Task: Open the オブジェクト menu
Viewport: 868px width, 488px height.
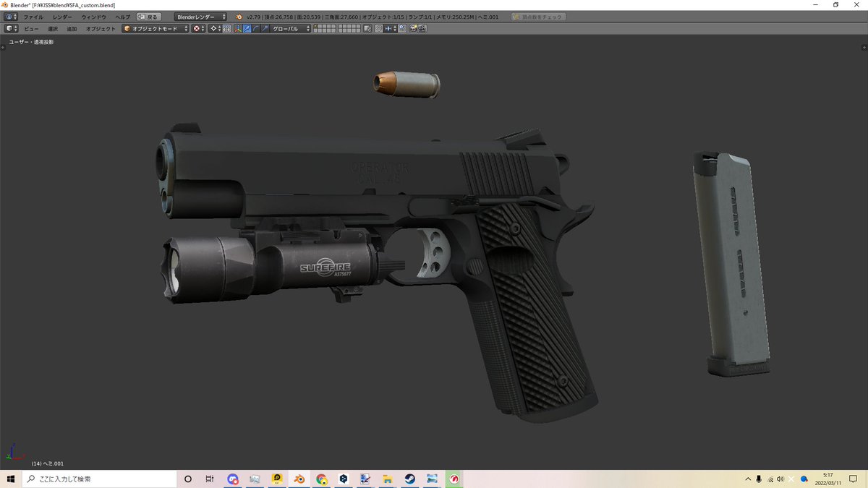Action: click(x=101, y=28)
